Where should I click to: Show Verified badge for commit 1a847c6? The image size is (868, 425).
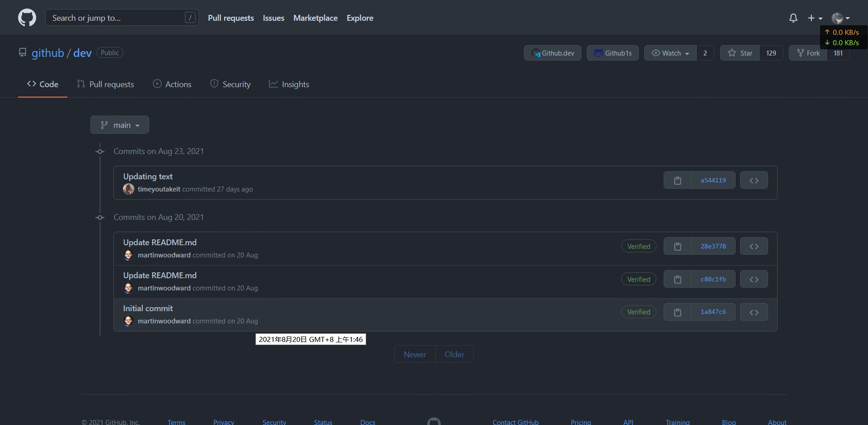[638, 312]
